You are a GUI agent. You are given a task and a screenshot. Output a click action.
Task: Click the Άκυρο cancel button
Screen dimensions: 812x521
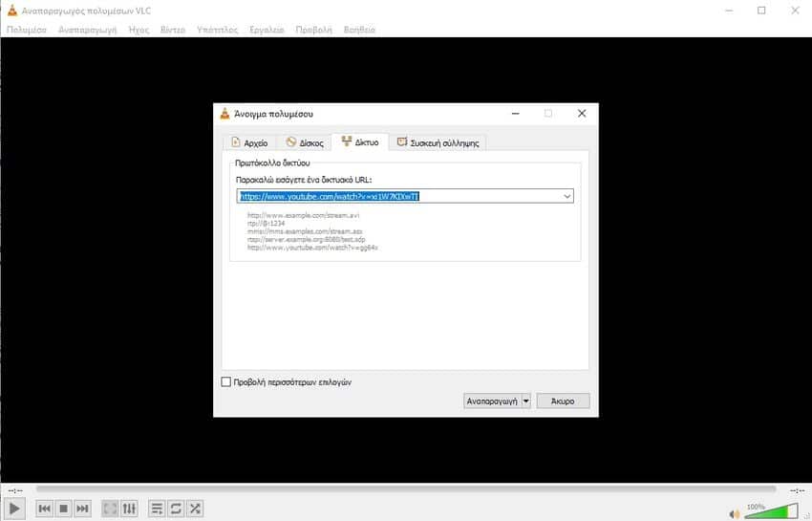coord(563,401)
